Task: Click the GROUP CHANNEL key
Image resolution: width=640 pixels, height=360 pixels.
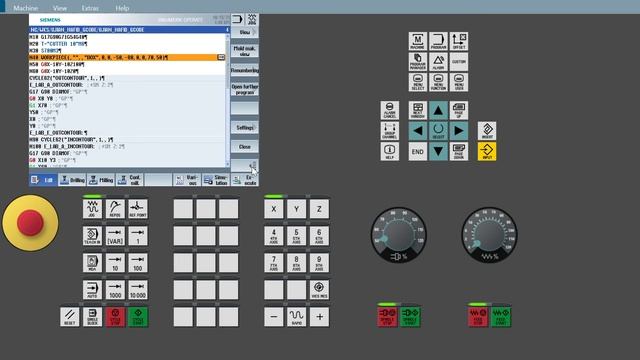Action: (390, 131)
